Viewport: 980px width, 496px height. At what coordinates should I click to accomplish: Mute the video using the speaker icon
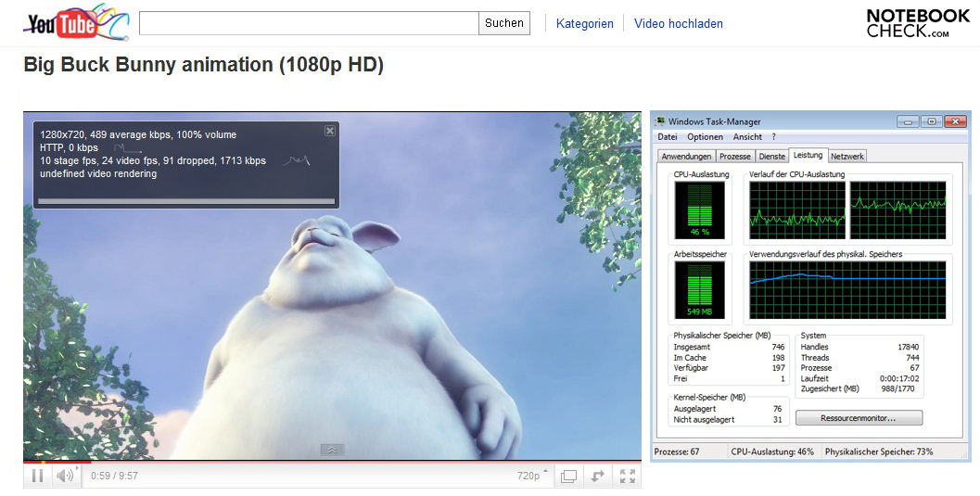(x=64, y=476)
